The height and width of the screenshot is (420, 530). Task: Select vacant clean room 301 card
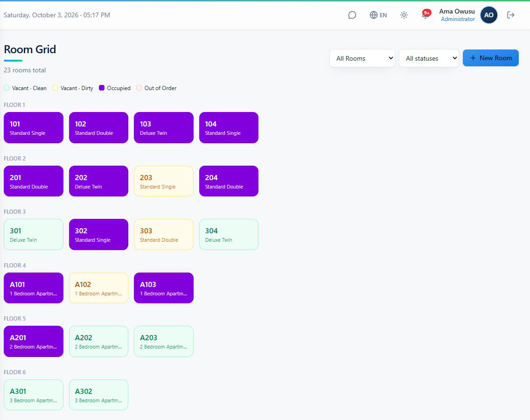tap(34, 234)
